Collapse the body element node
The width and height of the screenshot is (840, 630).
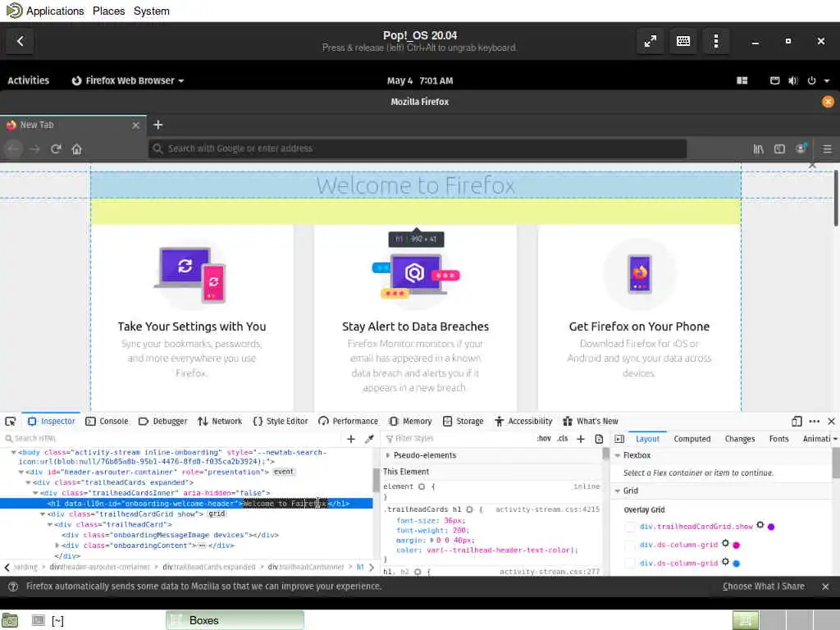(13, 452)
